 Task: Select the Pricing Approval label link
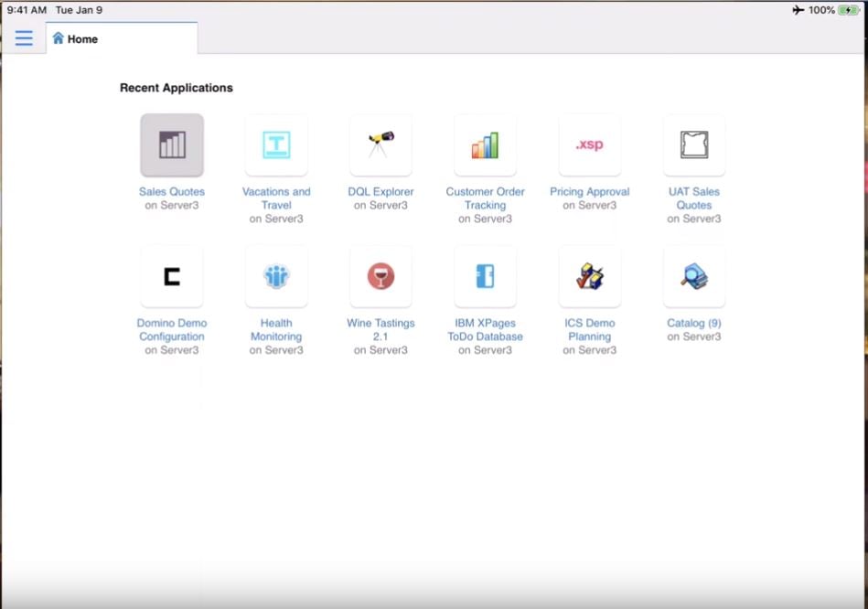click(x=589, y=192)
